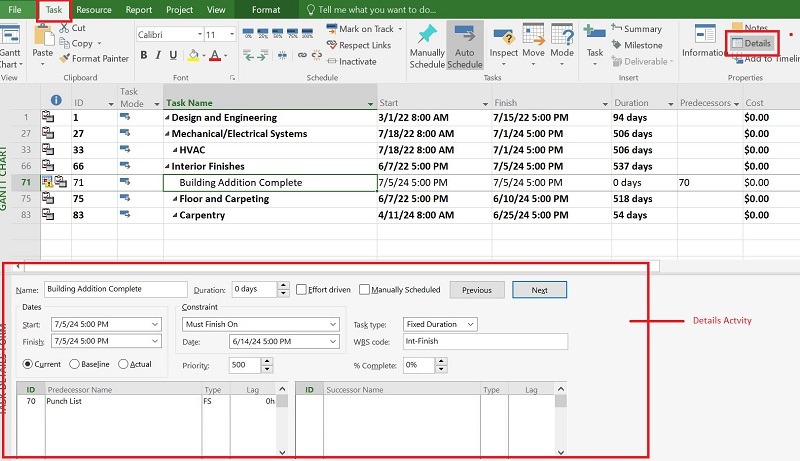Click the Previous button
Image resolution: width=800 pixels, height=461 pixels.
point(477,290)
